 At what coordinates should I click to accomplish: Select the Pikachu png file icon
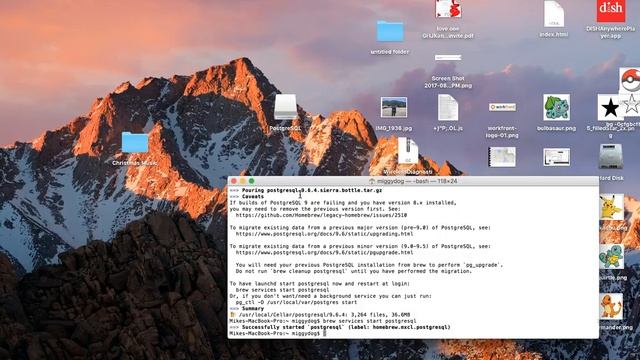[611, 207]
